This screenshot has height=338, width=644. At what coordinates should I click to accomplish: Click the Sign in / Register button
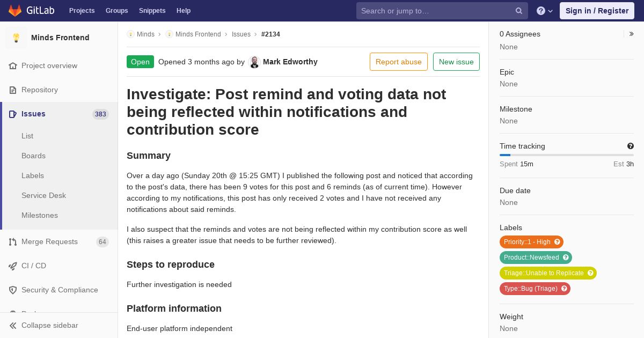[x=597, y=11]
